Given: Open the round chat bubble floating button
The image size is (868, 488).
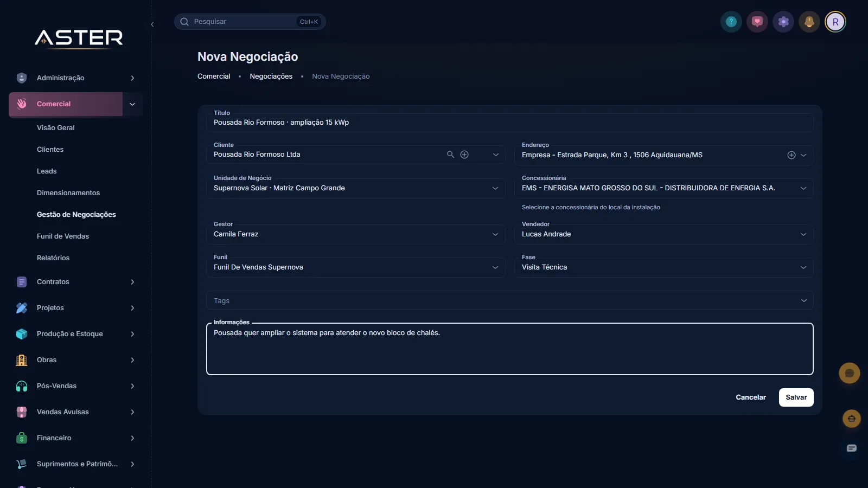Looking at the screenshot, I should (x=850, y=373).
